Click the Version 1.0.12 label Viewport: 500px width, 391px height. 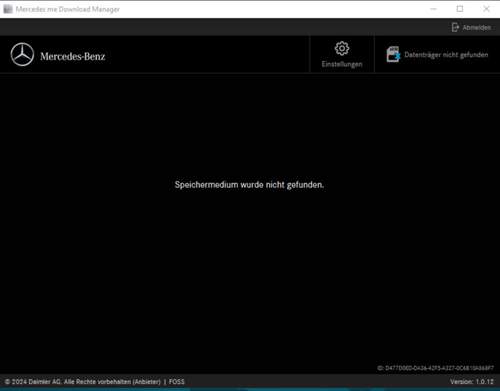[472, 381]
